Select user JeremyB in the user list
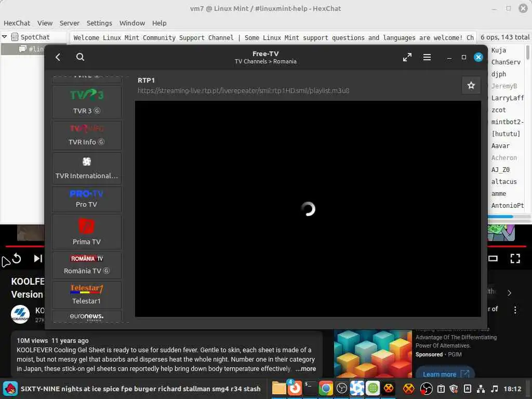This screenshot has height=399, width=532. [504, 86]
